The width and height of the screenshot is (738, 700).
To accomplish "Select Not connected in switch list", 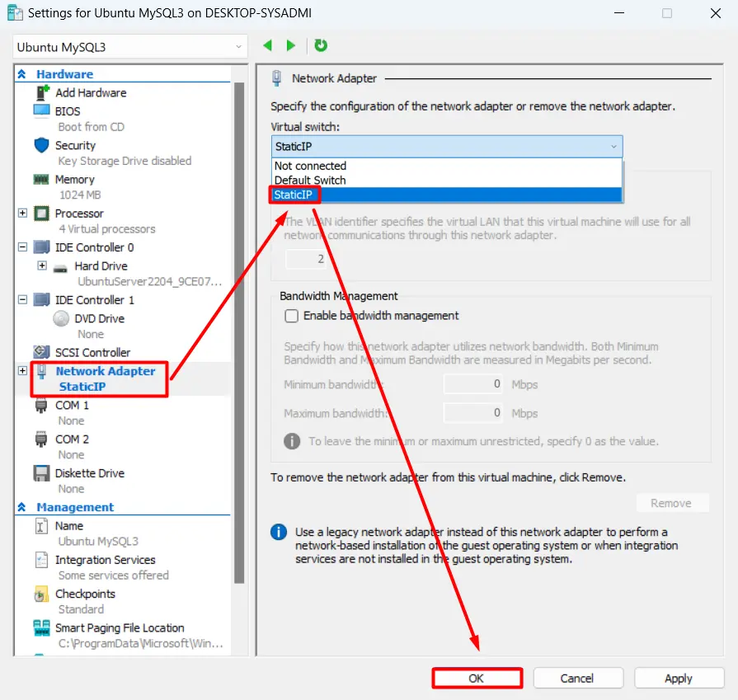I will tap(310, 166).
